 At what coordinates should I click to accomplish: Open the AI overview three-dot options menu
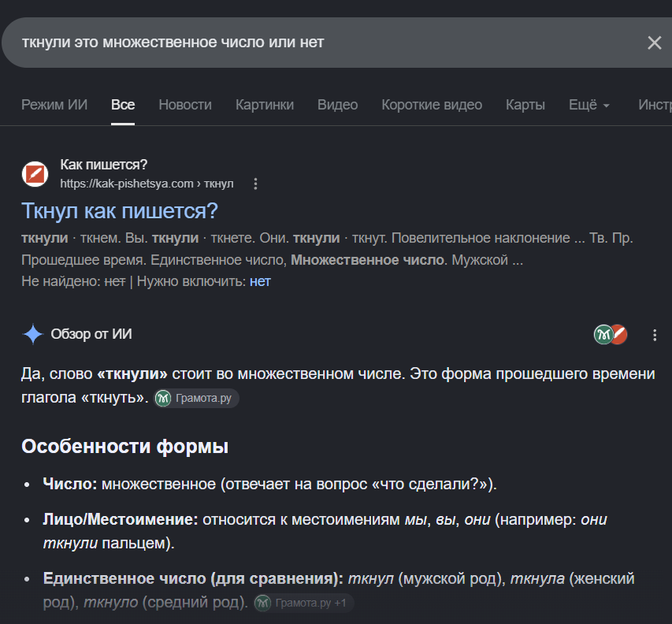[x=655, y=335]
